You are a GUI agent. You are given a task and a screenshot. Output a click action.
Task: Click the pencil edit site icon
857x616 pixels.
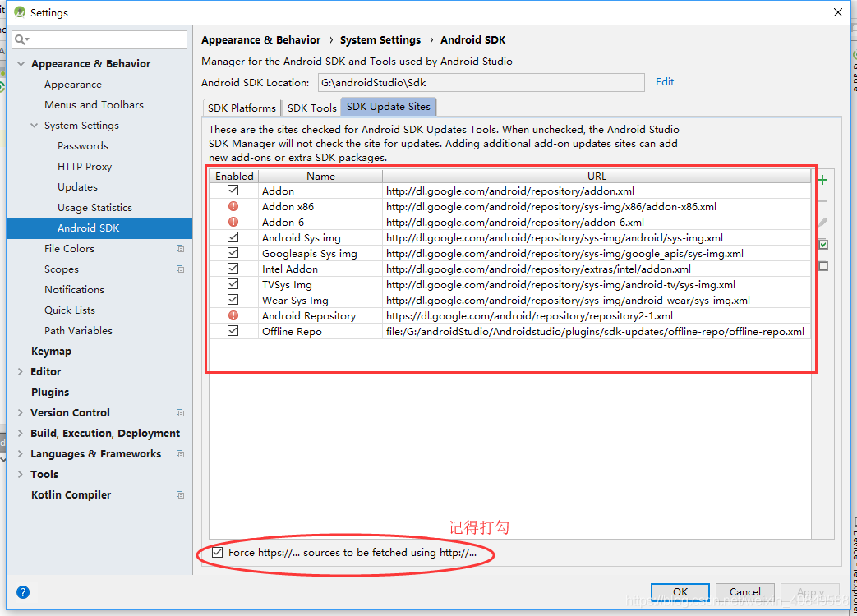click(822, 223)
